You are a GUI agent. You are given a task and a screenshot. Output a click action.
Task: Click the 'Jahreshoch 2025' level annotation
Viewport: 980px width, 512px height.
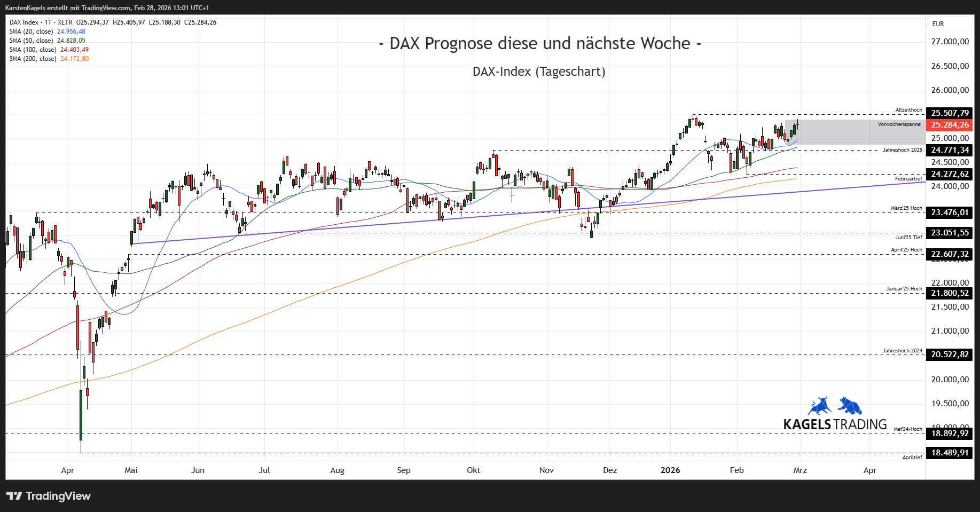coord(902,150)
